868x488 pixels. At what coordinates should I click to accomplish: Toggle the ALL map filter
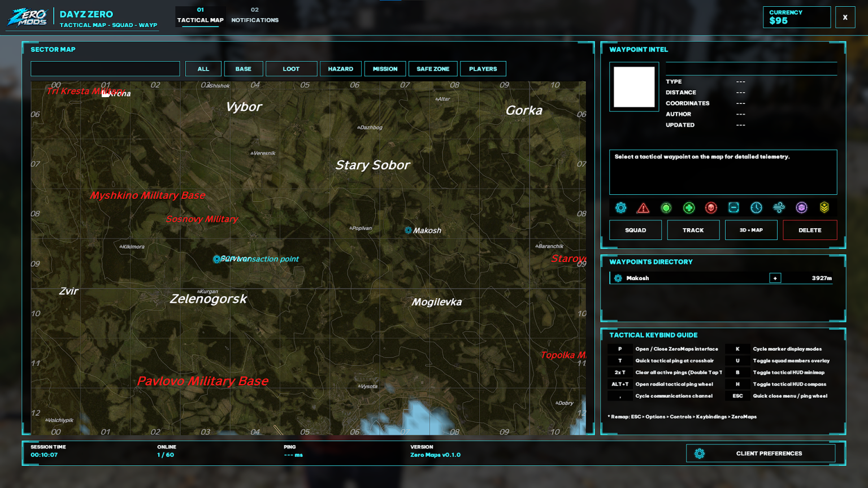pyautogui.click(x=203, y=69)
